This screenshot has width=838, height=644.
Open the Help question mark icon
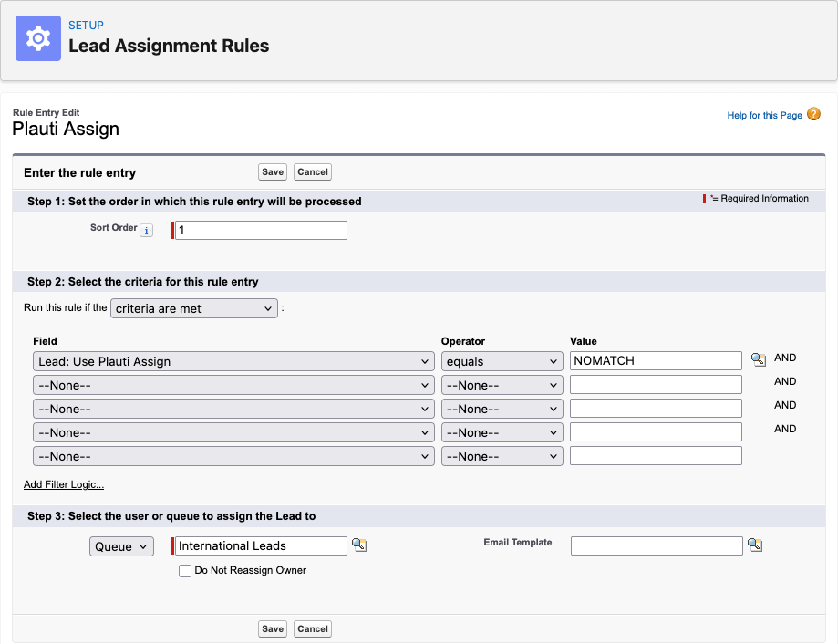tap(813, 114)
